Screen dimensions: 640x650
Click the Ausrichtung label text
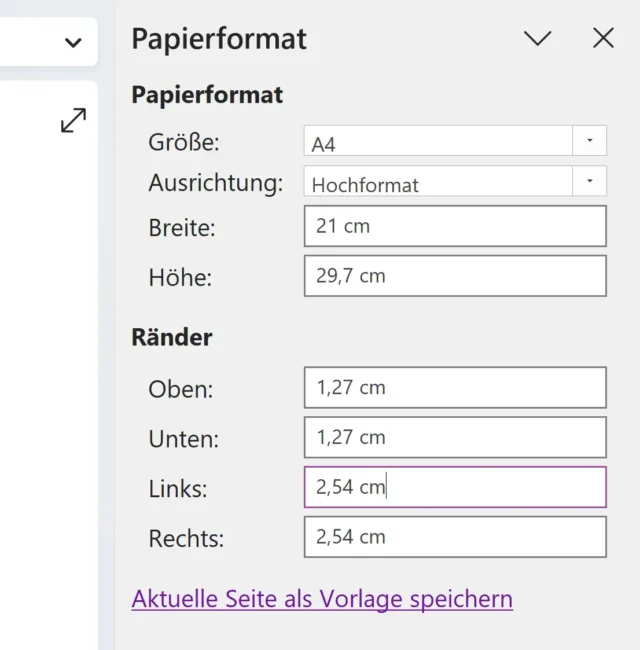tap(215, 183)
